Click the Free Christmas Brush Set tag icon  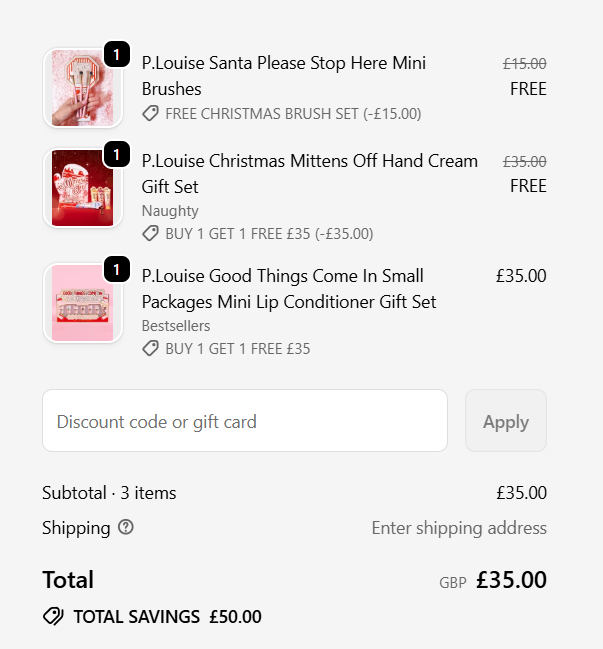[x=151, y=114]
